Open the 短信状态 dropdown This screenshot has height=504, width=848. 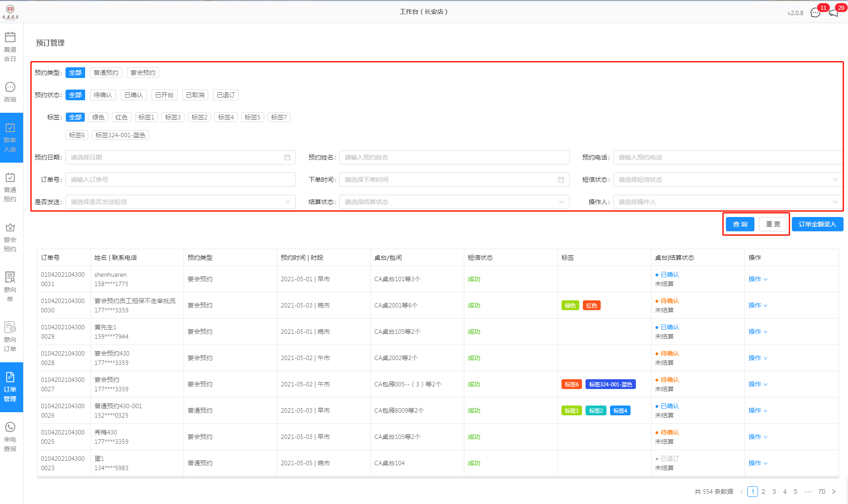tap(728, 180)
